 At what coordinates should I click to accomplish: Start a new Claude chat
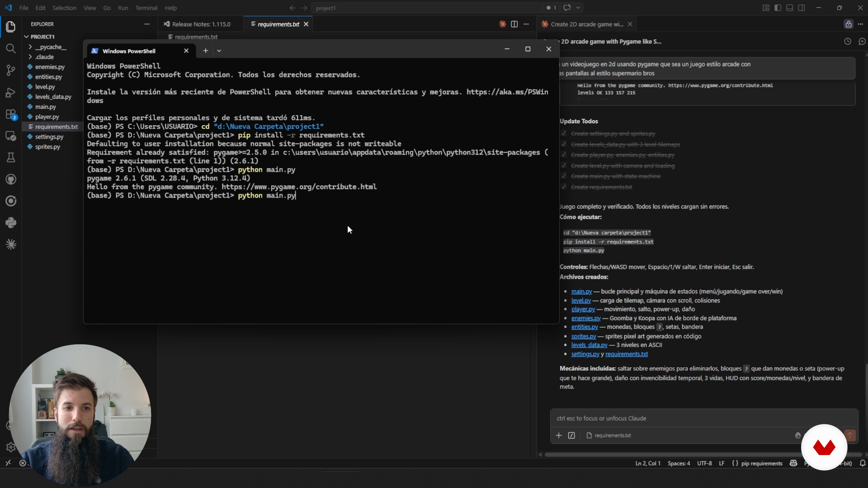(862, 41)
